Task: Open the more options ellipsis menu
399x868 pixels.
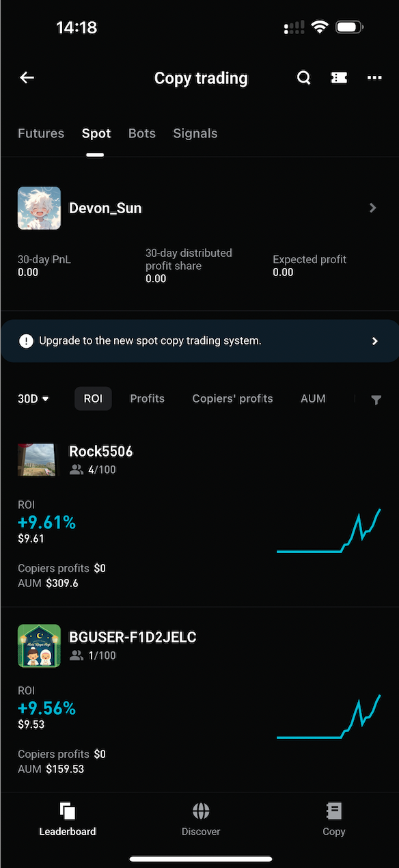Action: pyautogui.click(x=374, y=78)
